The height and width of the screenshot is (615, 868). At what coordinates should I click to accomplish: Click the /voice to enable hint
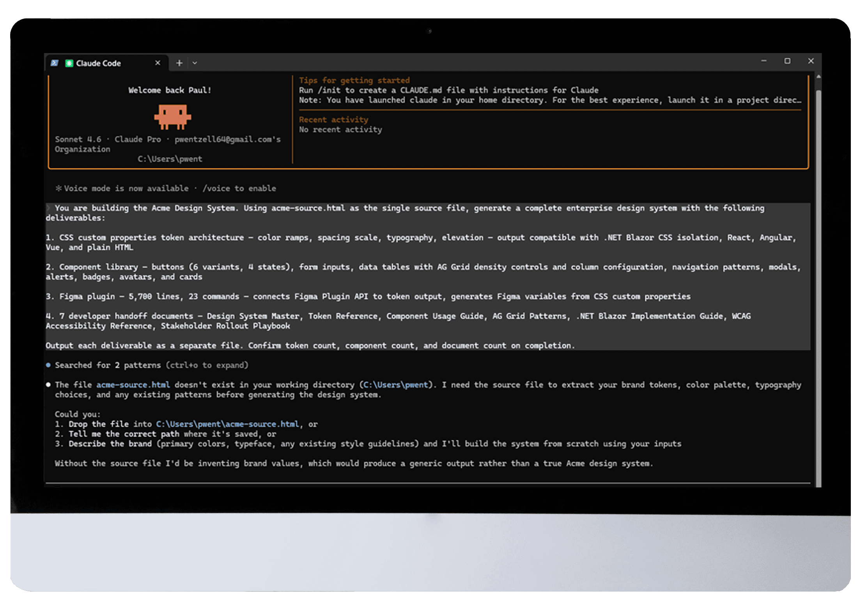click(x=239, y=188)
